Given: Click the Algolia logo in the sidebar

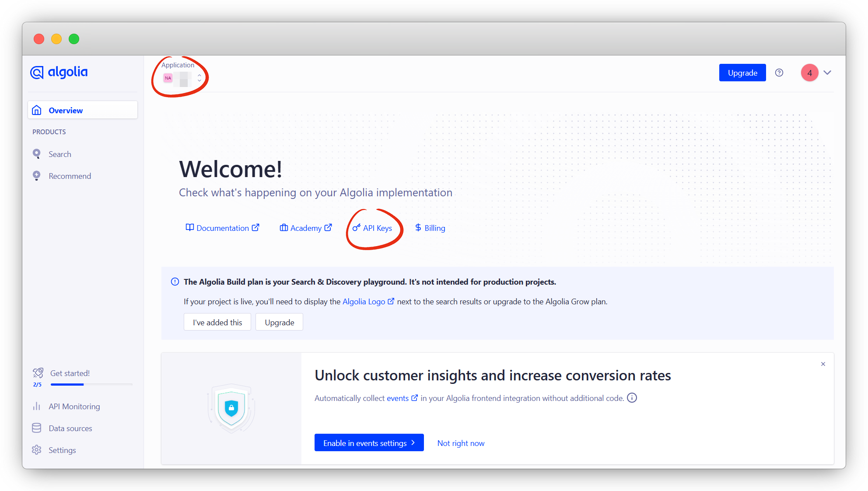Looking at the screenshot, I should [x=59, y=72].
